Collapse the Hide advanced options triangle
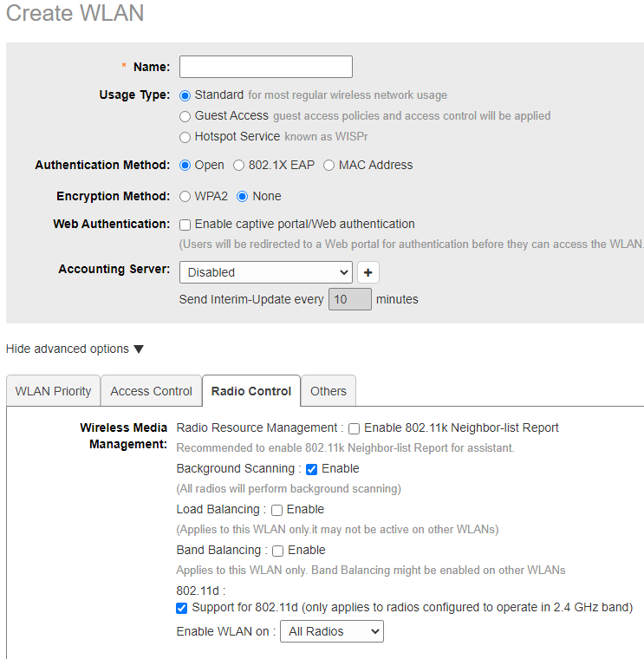The height and width of the screenshot is (659, 644). [138, 349]
